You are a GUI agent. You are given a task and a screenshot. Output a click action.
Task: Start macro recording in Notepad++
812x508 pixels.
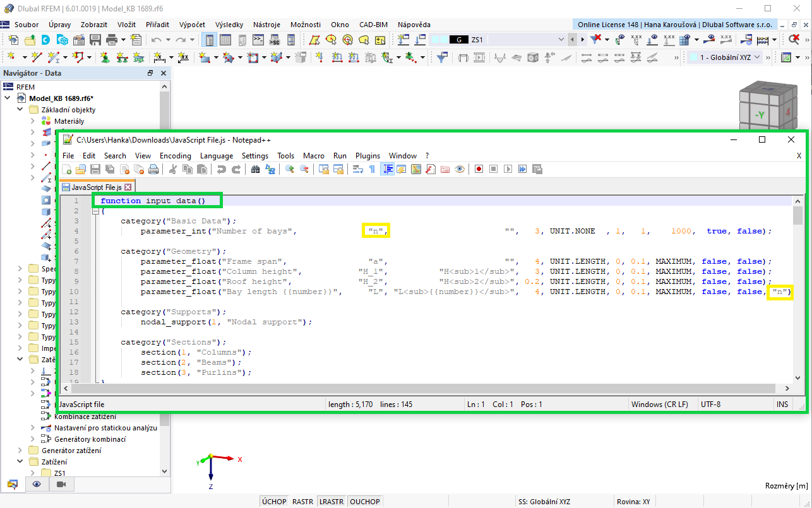pos(479,168)
